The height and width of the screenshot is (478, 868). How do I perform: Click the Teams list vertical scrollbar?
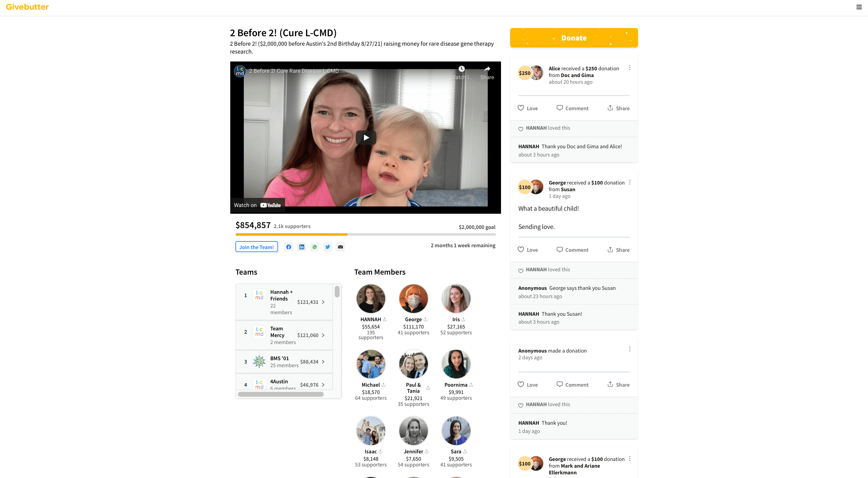click(x=337, y=291)
